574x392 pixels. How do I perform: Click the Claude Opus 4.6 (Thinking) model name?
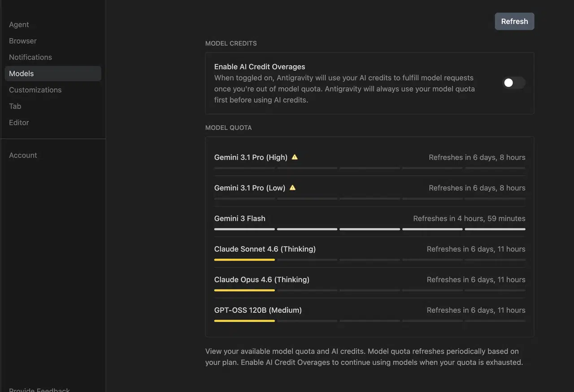tap(262, 280)
